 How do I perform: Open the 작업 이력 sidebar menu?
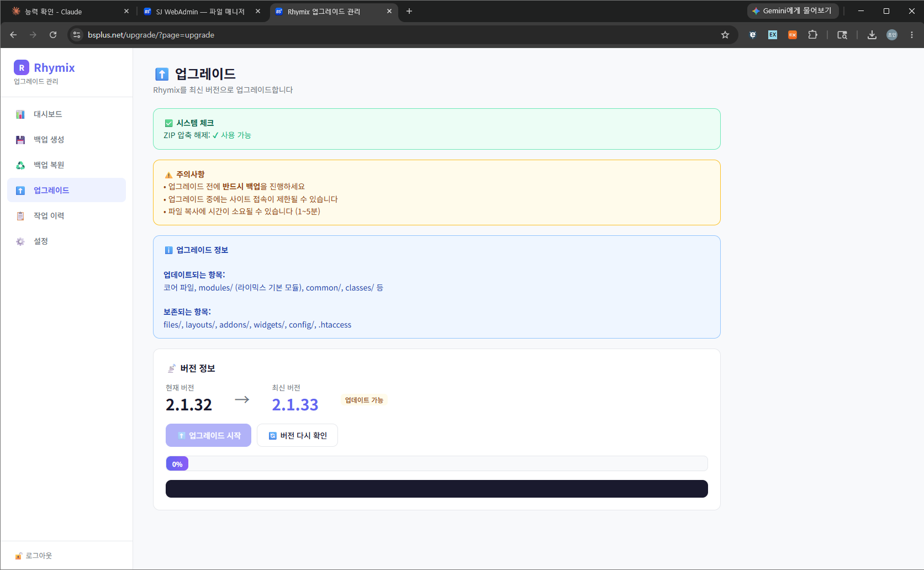click(66, 216)
